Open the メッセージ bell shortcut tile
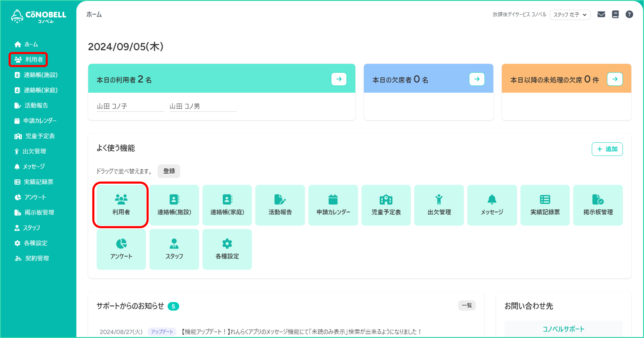The width and height of the screenshot is (644, 338). pyautogui.click(x=492, y=205)
